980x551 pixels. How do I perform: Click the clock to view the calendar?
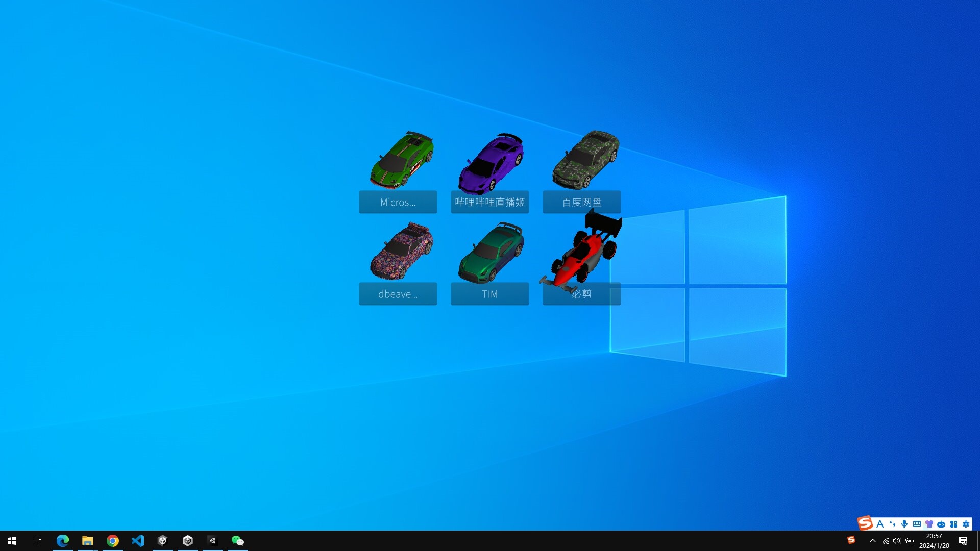tap(934, 541)
